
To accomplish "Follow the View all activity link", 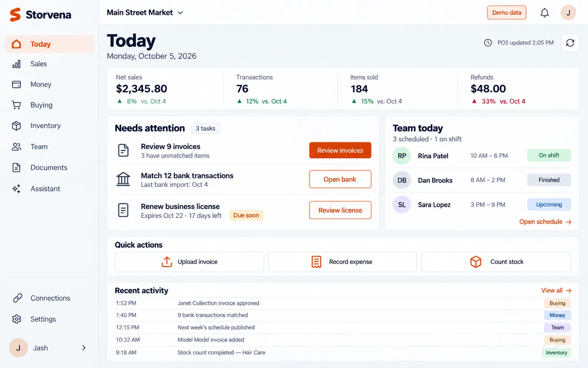I will coord(556,290).
